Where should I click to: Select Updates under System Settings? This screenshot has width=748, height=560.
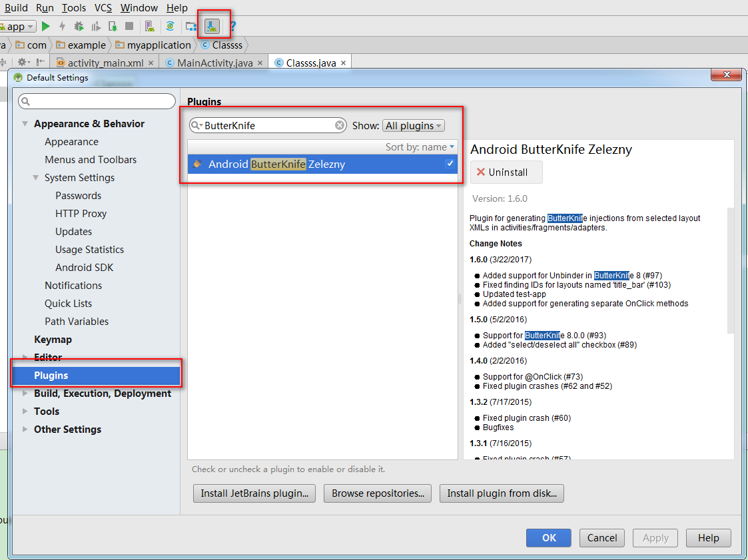73,232
